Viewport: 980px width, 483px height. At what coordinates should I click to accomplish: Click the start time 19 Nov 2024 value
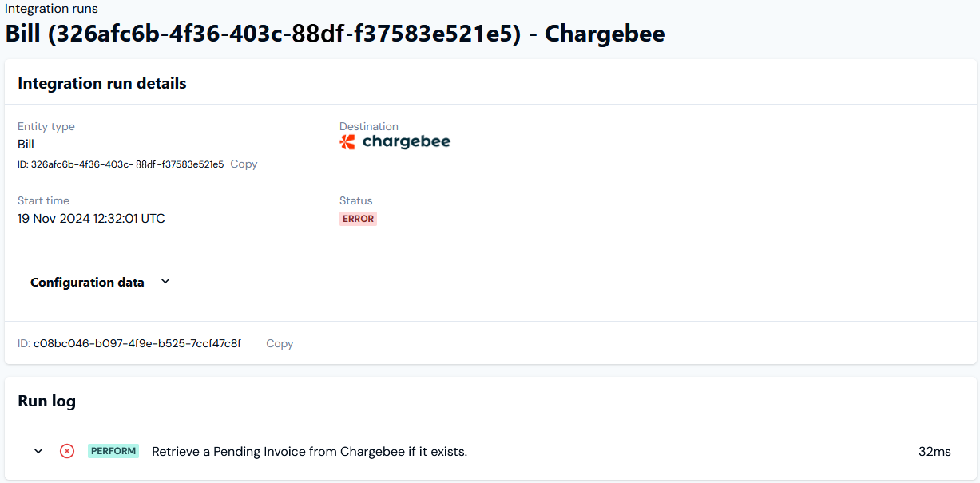91,218
